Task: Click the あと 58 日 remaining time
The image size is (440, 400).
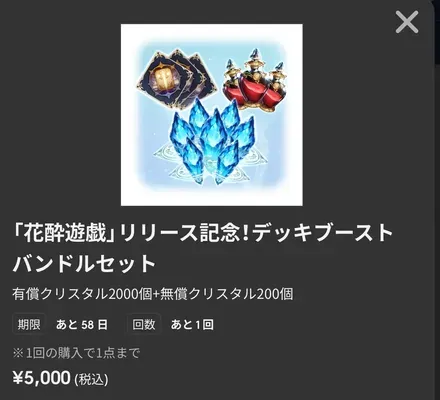Action: (x=82, y=324)
